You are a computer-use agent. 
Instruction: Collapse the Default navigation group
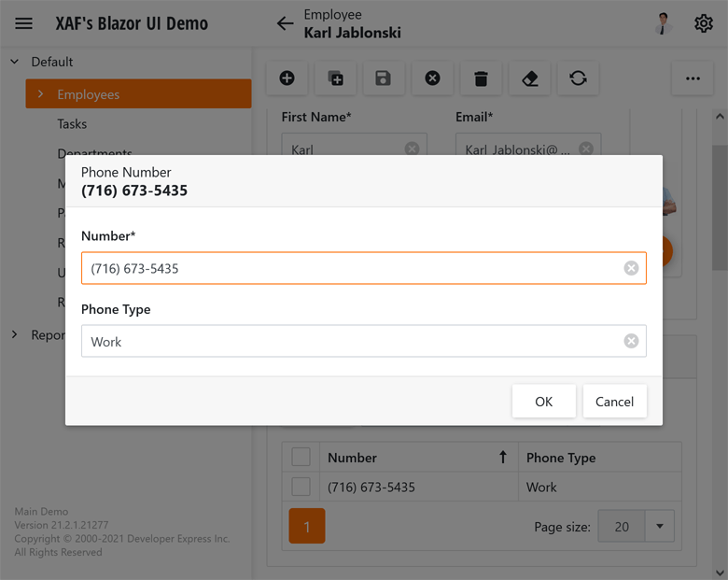[x=15, y=62]
